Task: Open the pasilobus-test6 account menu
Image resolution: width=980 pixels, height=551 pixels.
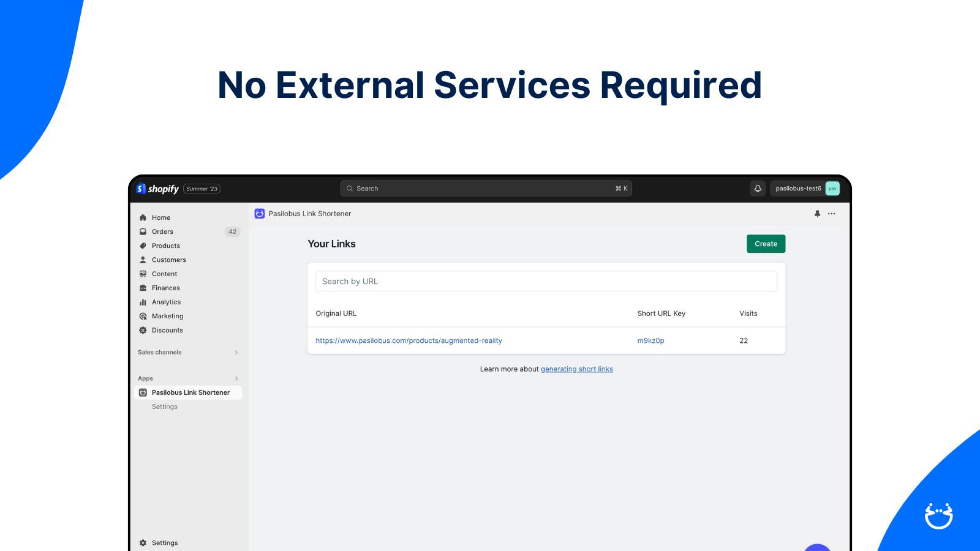Action: click(805, 189)
